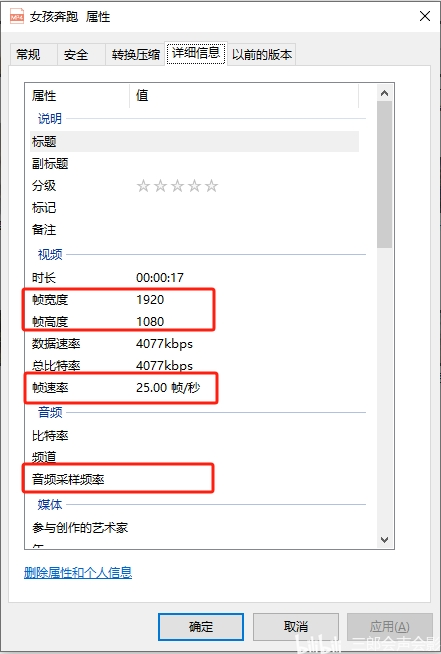Switch to the 转换压缩 tab
The width and height of the screenshot is (441, 654).
[136, 55]
